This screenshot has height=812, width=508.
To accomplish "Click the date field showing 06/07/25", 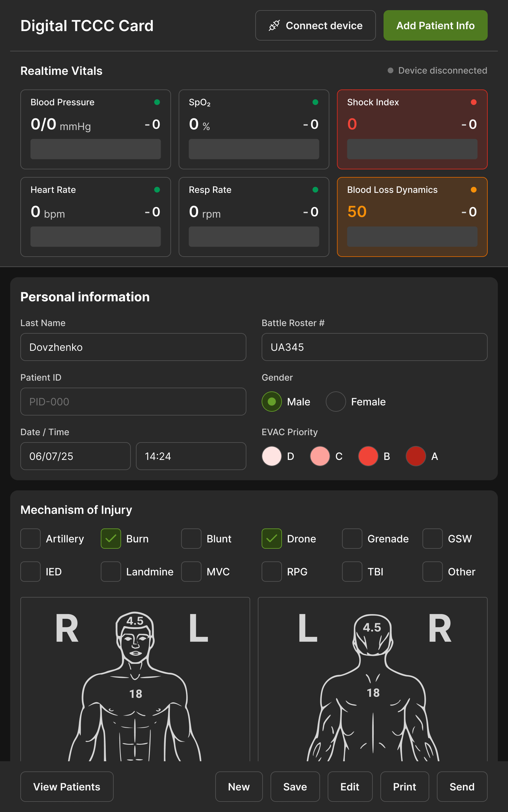I will 76,456.
